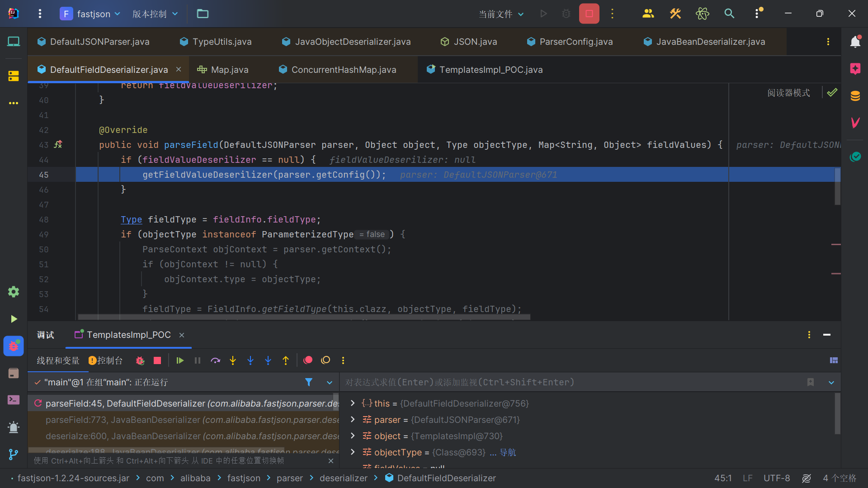Switch to JavaObjectDeserializer.java tab
The width and height of the screenshot is (868, 488).
coord(346,42)
